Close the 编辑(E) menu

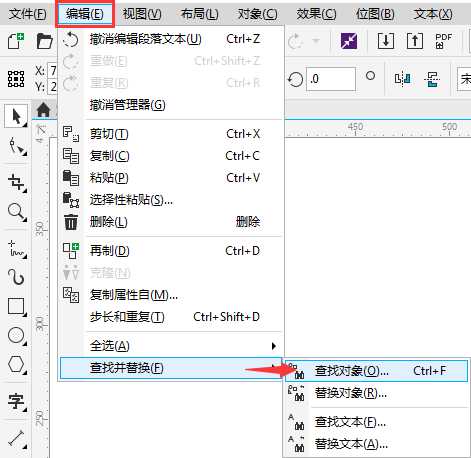(x=85, y=14)
